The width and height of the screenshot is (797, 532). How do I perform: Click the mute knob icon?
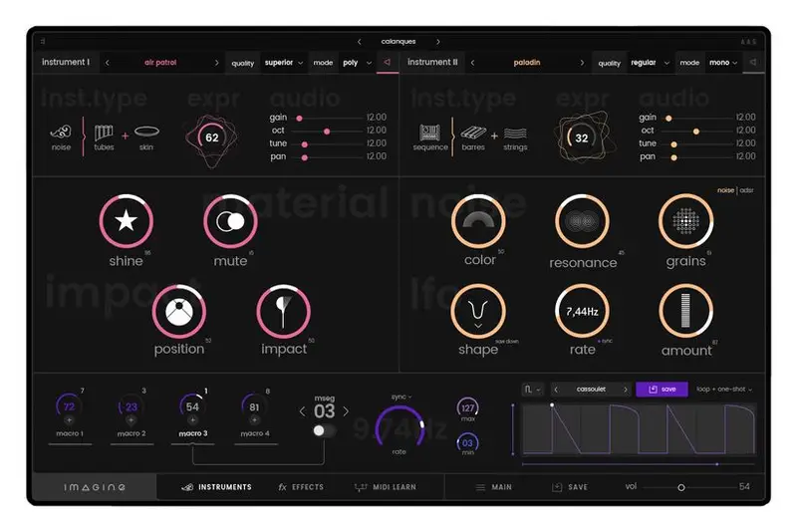pos(230,221)
